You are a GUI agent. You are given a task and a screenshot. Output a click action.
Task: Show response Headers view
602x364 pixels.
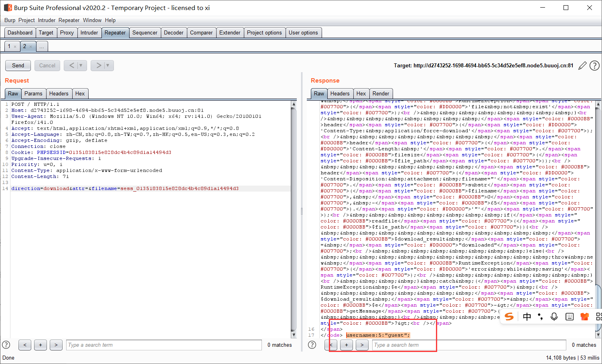(340, 93)
